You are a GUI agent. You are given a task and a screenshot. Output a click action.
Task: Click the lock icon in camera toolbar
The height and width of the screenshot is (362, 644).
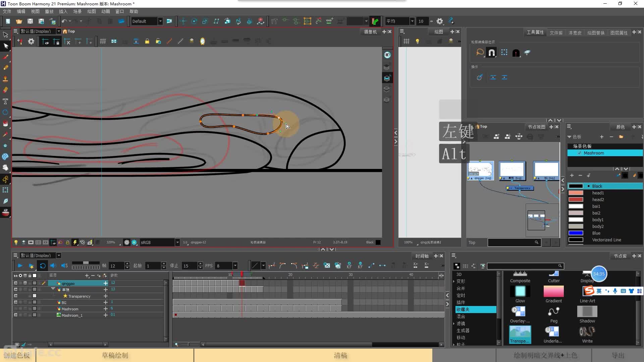coord(147,41)
